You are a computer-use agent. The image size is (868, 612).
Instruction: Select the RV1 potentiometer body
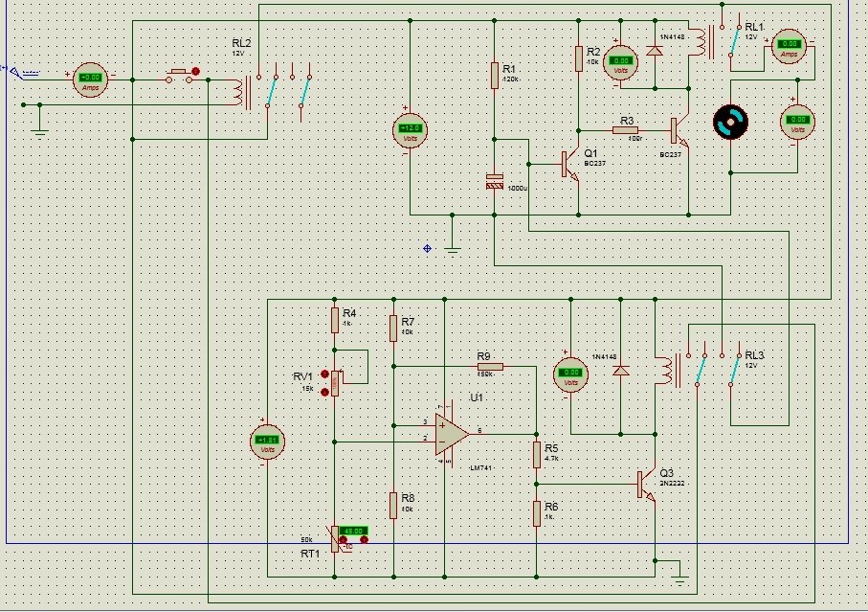[334, 383]
